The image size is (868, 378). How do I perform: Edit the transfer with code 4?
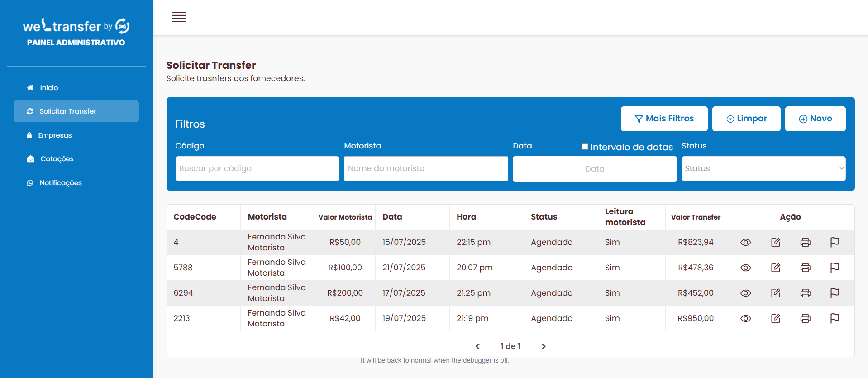point(775,242)
